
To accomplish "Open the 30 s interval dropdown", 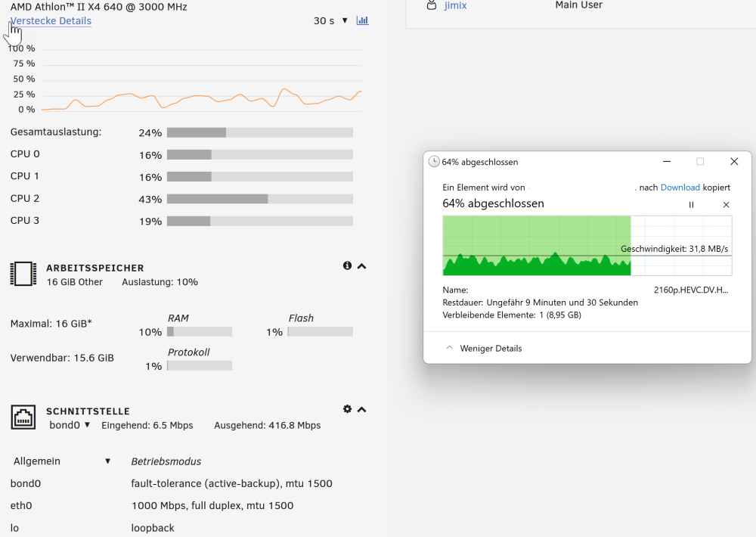I will [x=330, y=20].
